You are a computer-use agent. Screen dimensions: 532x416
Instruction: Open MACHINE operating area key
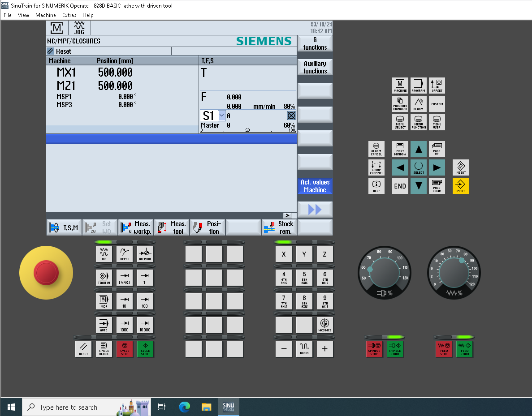[400, 86]
